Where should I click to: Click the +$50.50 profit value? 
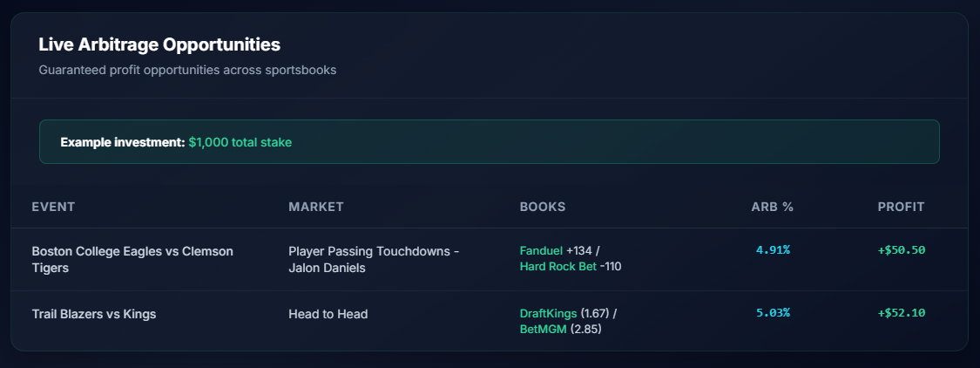click(902, 250)
